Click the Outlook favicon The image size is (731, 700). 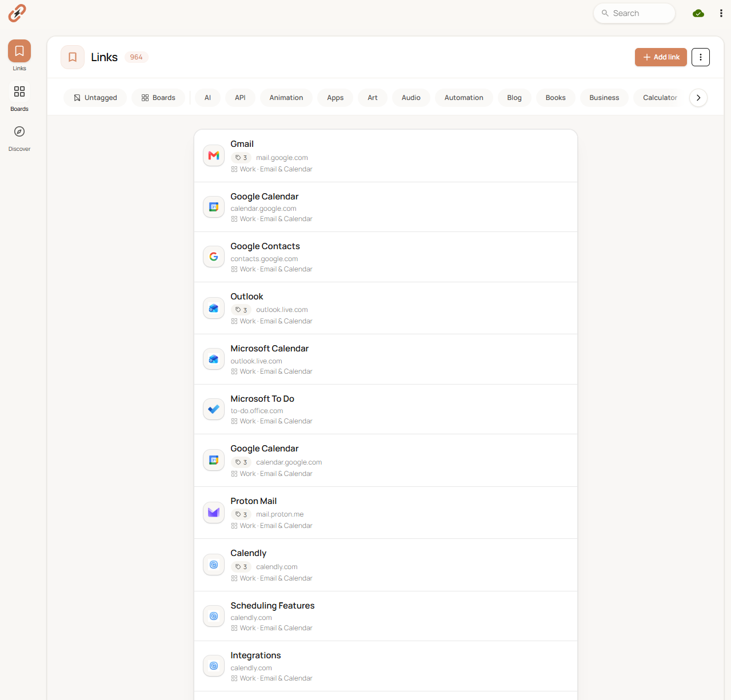(214, 308)
